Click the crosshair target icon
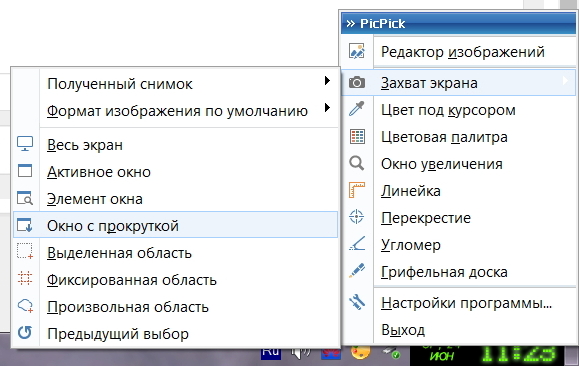Screen dimensions: 579x366 tap(357, 217)
